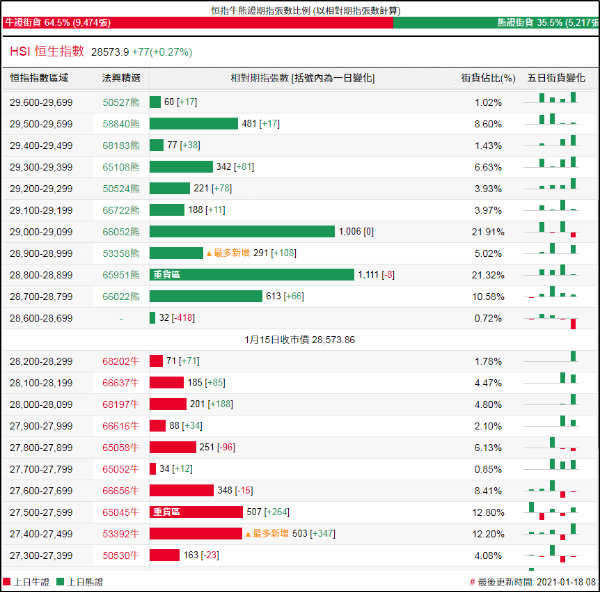Select the 29,500-29,599 index range cell
This screenshot has width=600, height=592.
pyautogui.click(x=41, y=124)
